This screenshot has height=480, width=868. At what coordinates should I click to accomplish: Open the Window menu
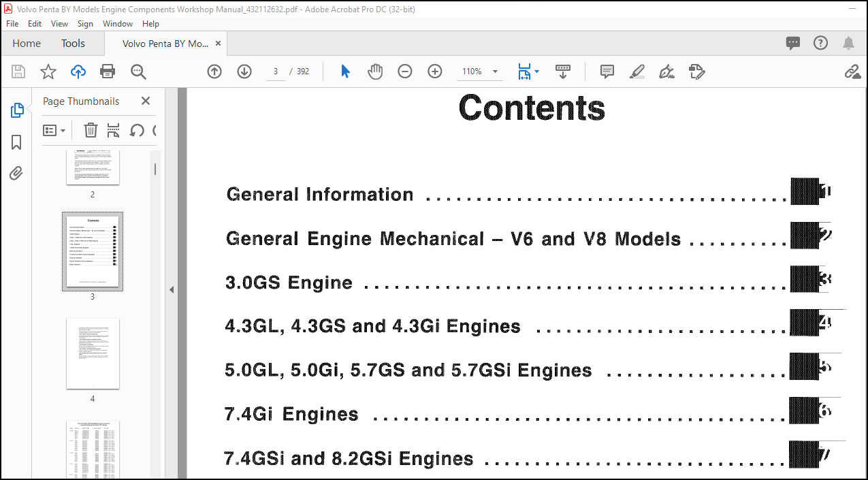pos(118,23)
